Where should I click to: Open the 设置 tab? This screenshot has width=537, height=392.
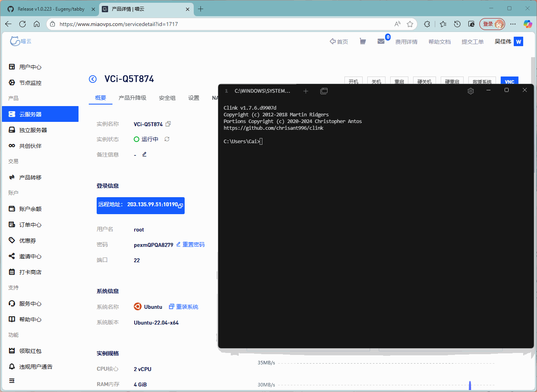[x=194, y=98]
